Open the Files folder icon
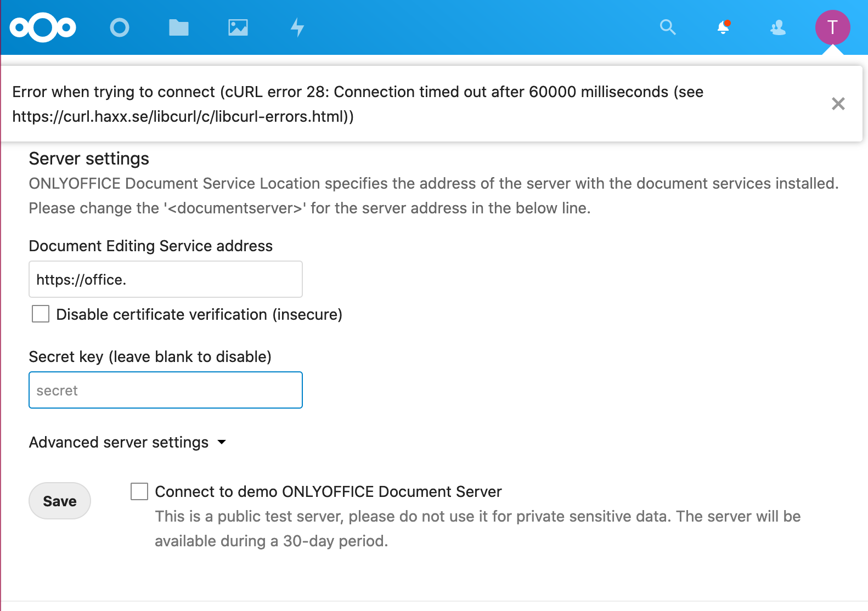This screenshot has height=611, width=868. tap(179, 27)
